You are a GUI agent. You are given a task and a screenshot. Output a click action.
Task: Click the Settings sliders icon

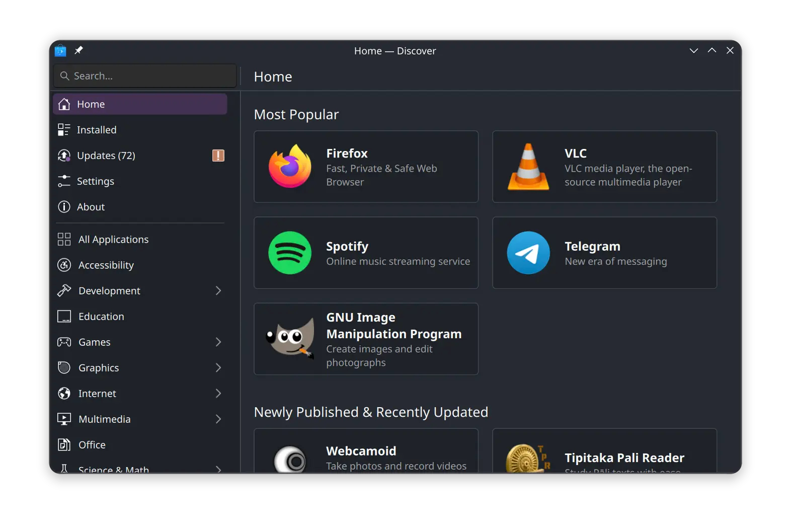(64, 181)
